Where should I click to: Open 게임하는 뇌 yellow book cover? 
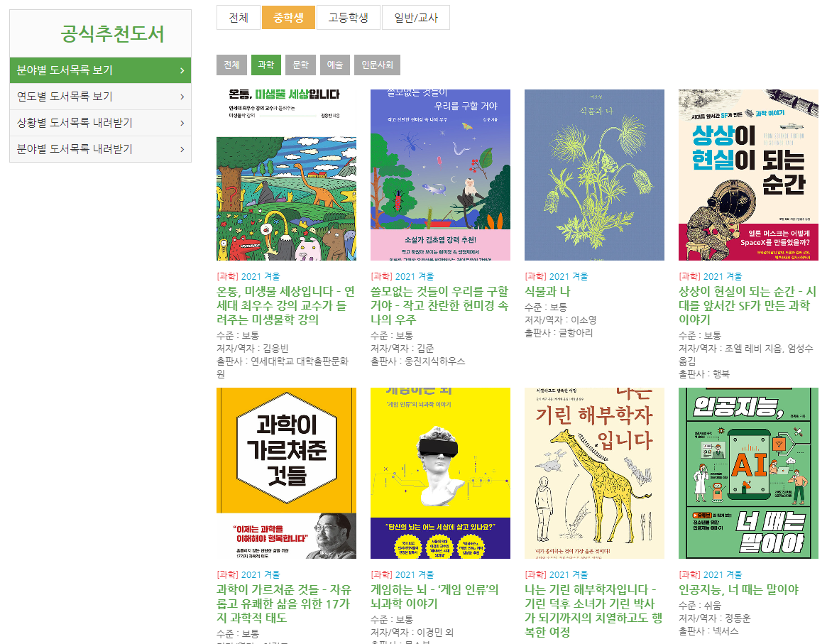point(440,473)
